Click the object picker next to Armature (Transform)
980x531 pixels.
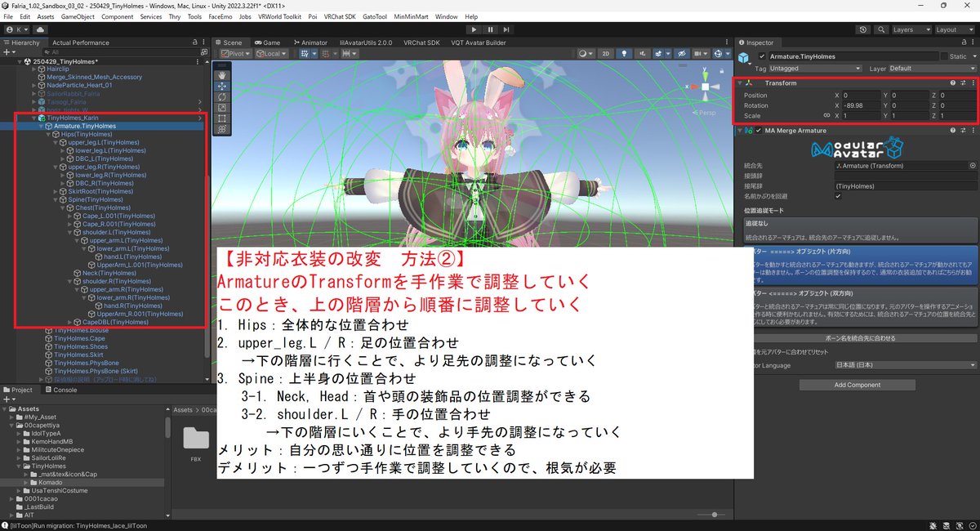coord(972,165)
